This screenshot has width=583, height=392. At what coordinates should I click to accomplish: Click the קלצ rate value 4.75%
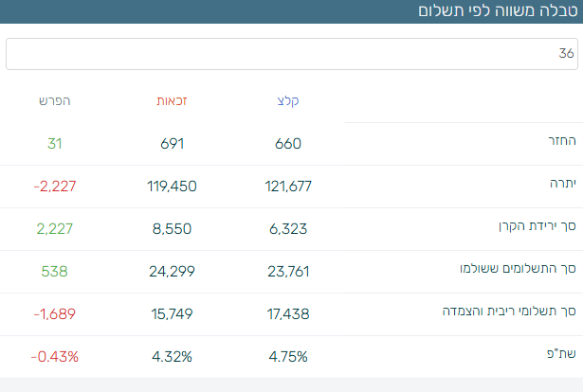coord(288,357)
